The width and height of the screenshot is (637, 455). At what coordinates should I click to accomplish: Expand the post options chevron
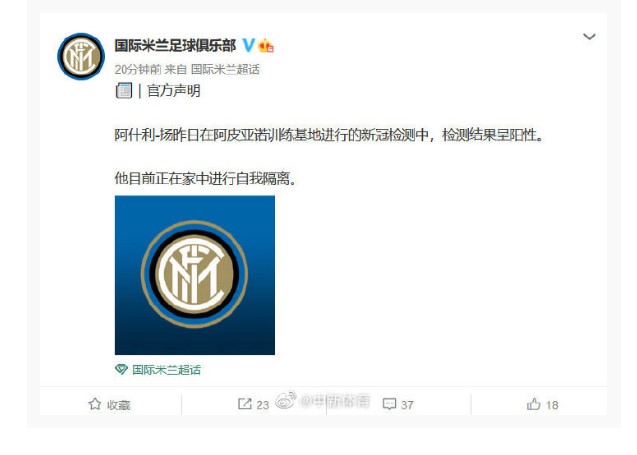(x=589, y=37)
